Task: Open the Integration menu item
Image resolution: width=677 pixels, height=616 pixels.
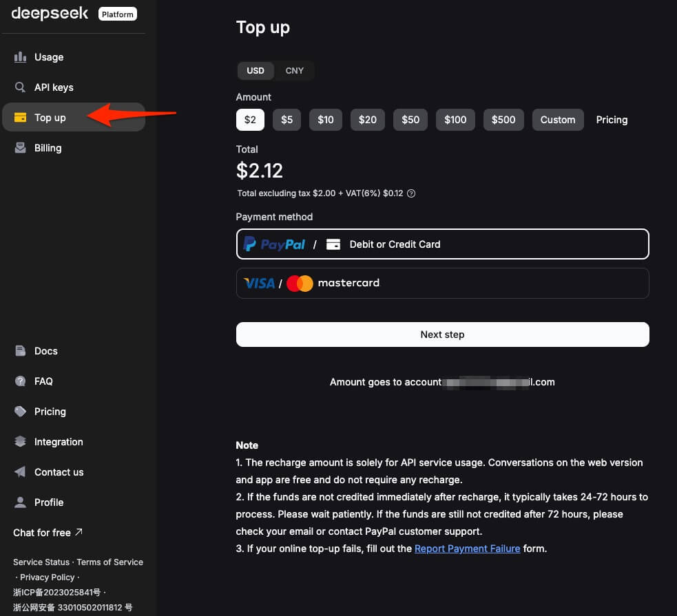Action: [74, 441]
